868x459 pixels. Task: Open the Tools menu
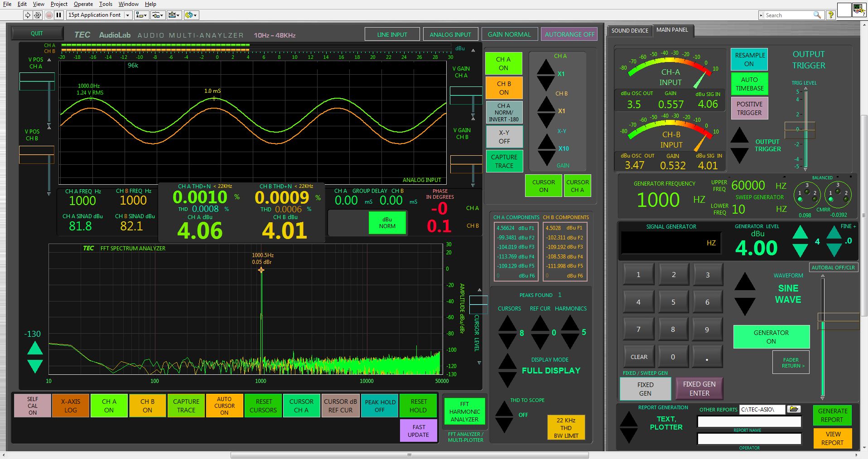click(x=106, y=4)
